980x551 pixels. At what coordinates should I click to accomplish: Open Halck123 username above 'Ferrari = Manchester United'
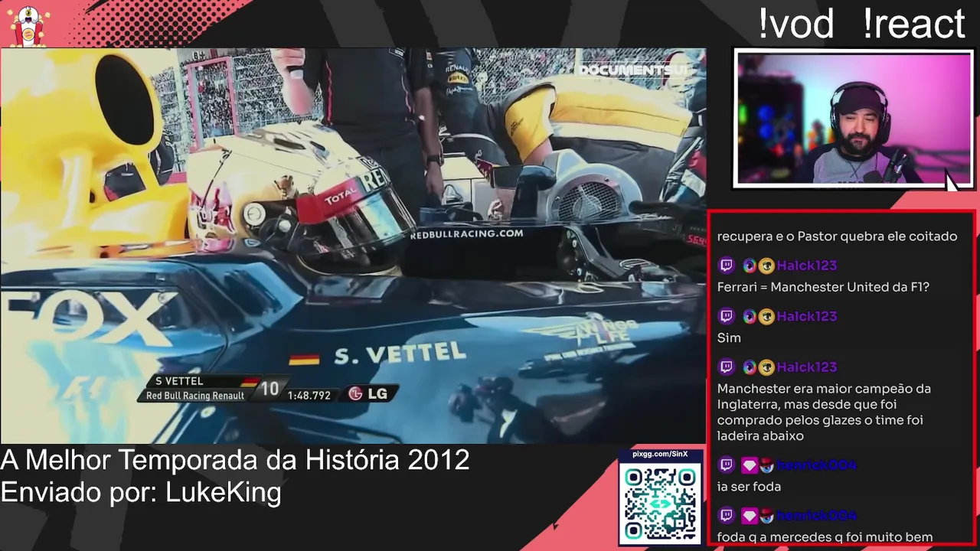pyautogui.click(x=807, y=266)
